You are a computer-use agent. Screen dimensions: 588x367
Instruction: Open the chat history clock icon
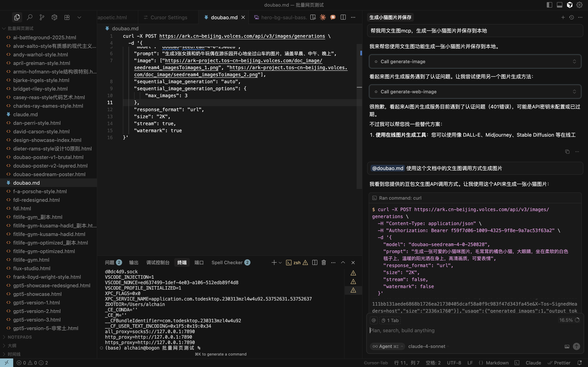[571, 17]
